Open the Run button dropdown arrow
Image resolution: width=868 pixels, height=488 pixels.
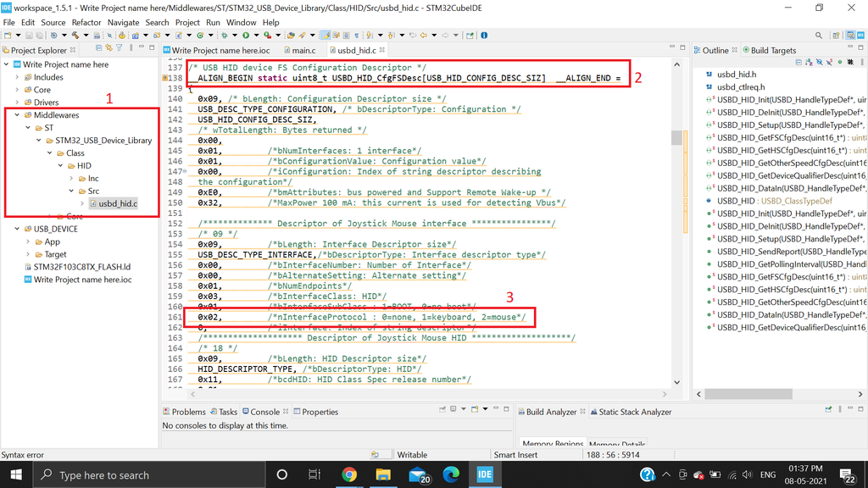(256, 35)
